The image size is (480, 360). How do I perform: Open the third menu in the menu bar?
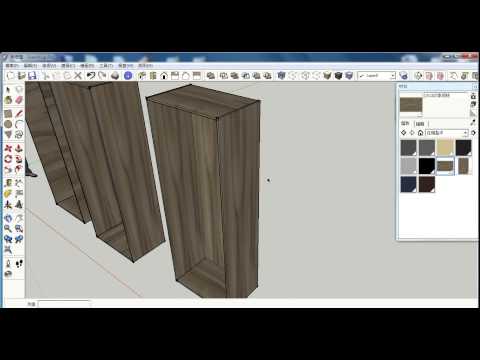point(49,66)
